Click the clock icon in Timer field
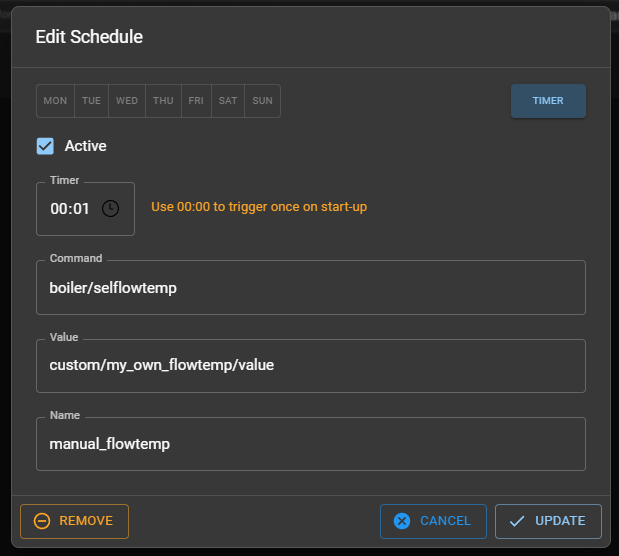The width and height of the screenshot is (619, 556). [x=110, y=208]
